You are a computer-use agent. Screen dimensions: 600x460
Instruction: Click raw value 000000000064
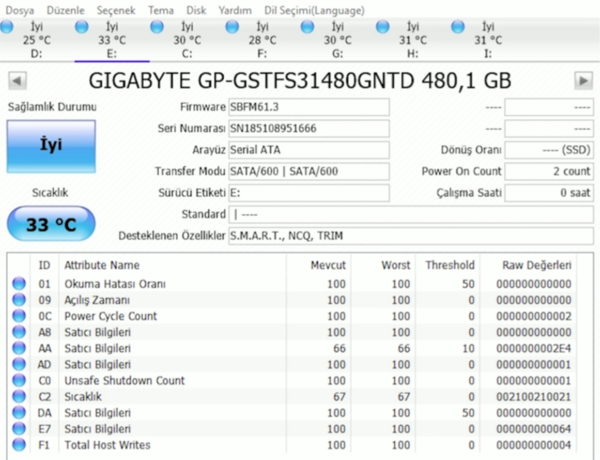pos(534,429)
